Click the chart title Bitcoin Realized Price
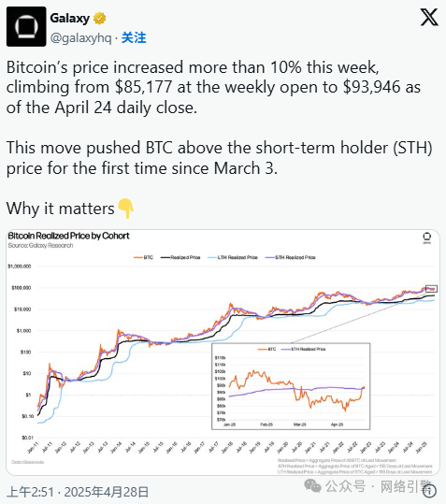Screen dimensions: 446x504 click(x=68, y=236)
